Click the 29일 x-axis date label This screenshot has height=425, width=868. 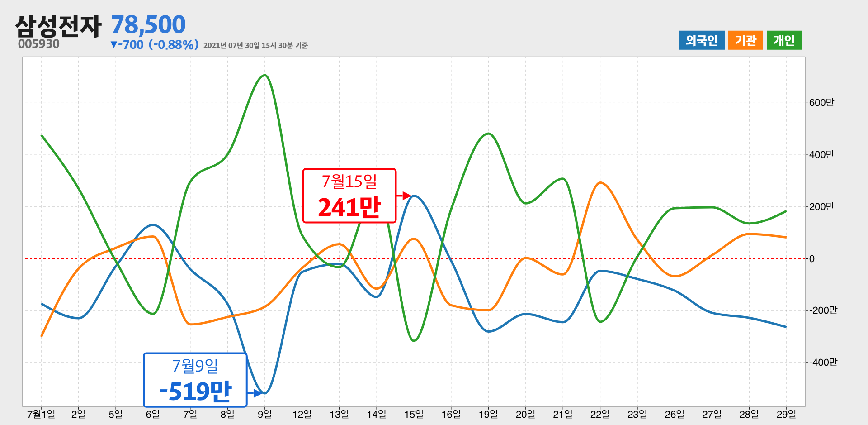click(x=786, y=414)
